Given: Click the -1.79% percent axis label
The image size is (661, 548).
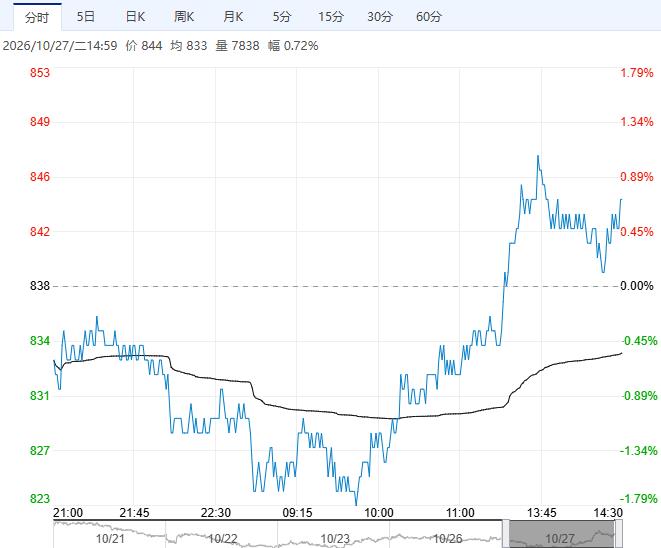Looking at the screenshot, I should (638, 499).
